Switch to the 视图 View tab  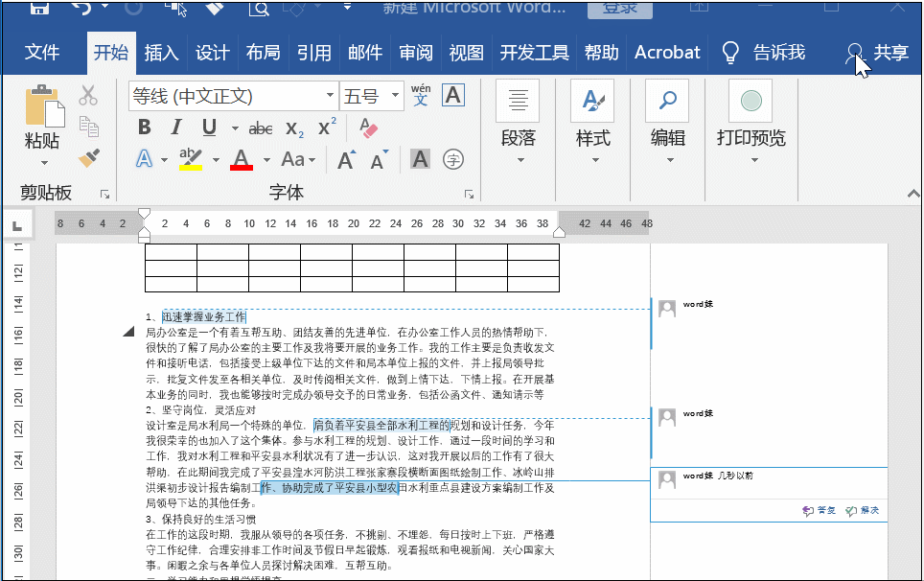[x=466, y=53]
